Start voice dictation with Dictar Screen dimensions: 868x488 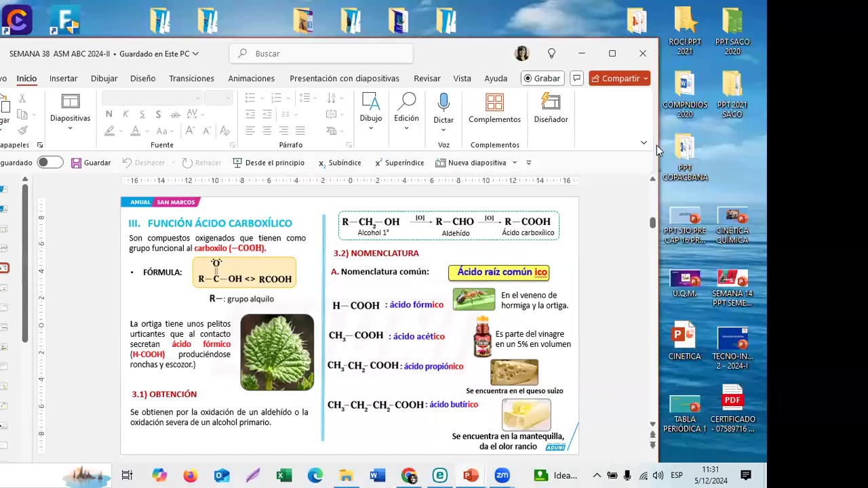point(443,113)
